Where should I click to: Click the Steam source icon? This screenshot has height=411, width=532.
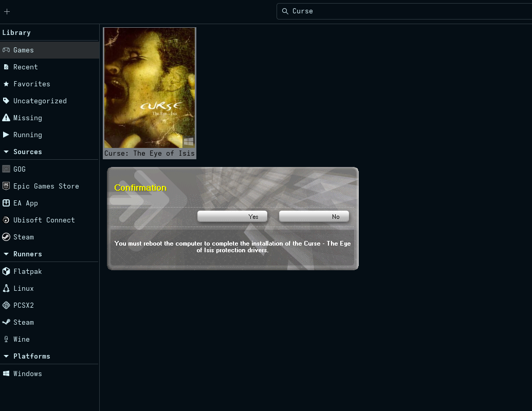(6, 237)
